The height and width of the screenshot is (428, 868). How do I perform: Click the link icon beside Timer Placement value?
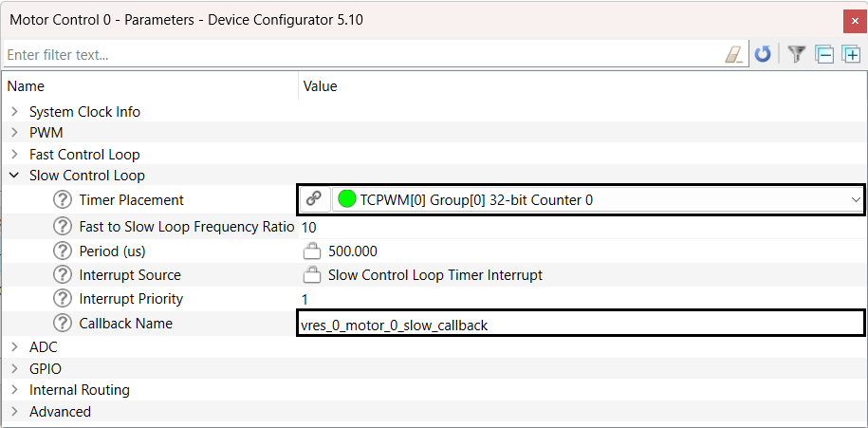(314, 199)
